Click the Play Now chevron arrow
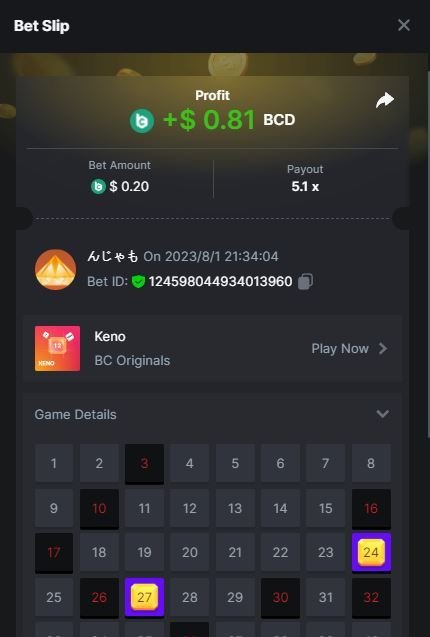The width and height of the screenshot is (430, 637). point(382,349)
